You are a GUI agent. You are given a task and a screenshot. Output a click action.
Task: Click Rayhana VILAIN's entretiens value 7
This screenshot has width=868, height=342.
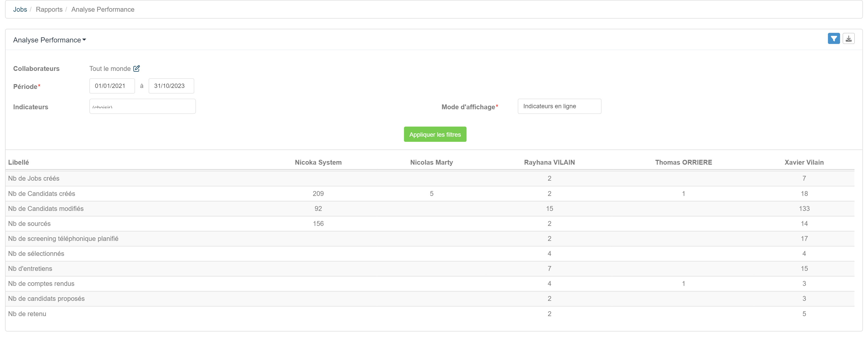[549, 269]
